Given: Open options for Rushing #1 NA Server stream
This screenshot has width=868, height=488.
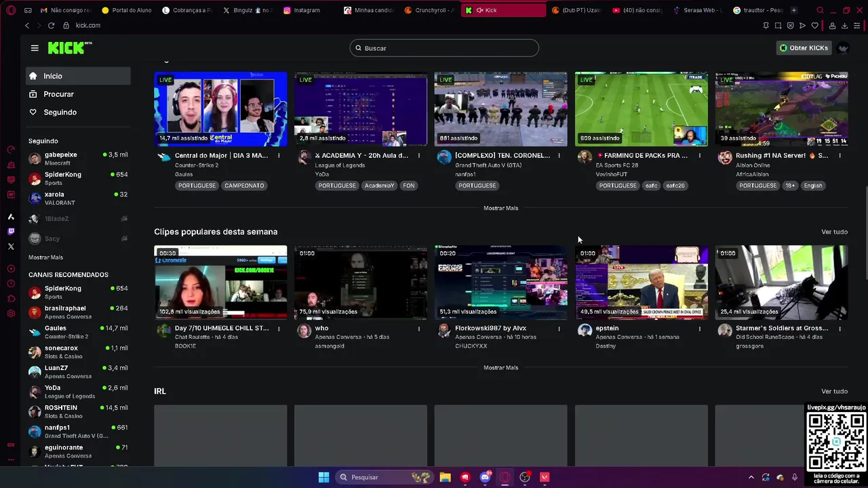Looking at the screenshot, I should (x=840, y=156).
